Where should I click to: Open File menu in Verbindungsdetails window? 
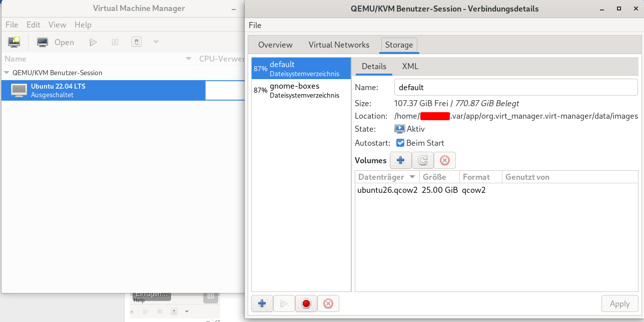tap(255, 25)
